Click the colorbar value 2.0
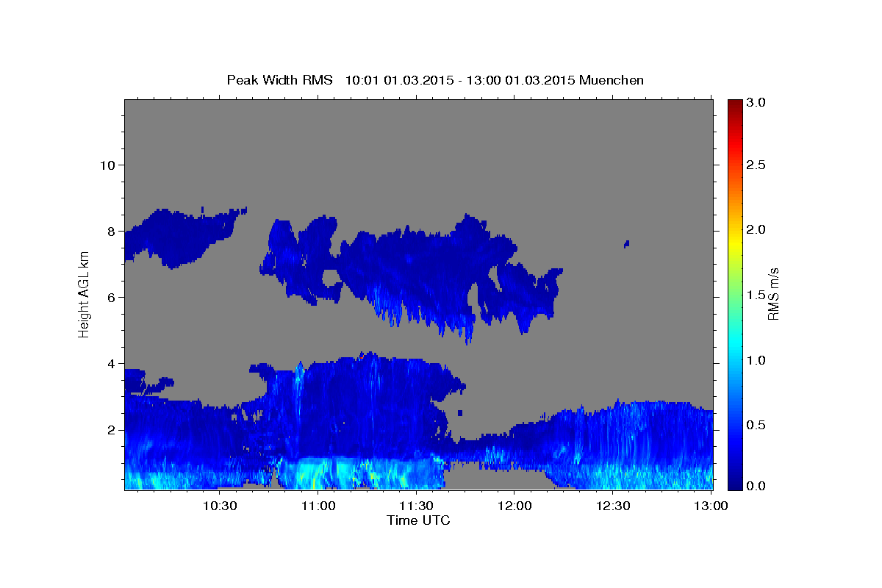The image size is (882, 588). tap(756, 229)
